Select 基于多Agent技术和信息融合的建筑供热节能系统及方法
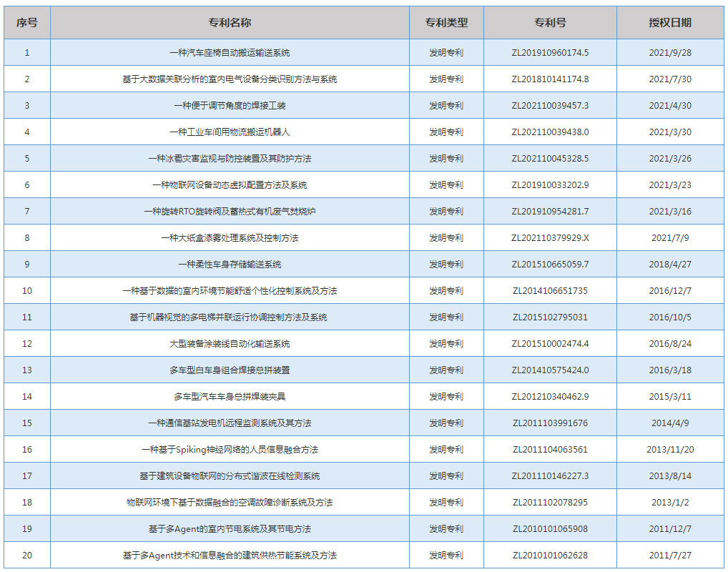This screenshot has height=572, width=728. coord(230,556)
